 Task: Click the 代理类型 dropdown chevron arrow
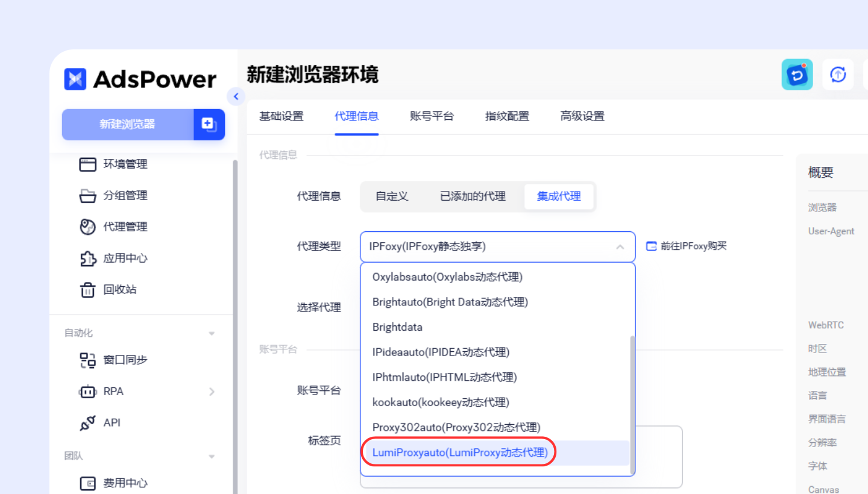[620, 247]
